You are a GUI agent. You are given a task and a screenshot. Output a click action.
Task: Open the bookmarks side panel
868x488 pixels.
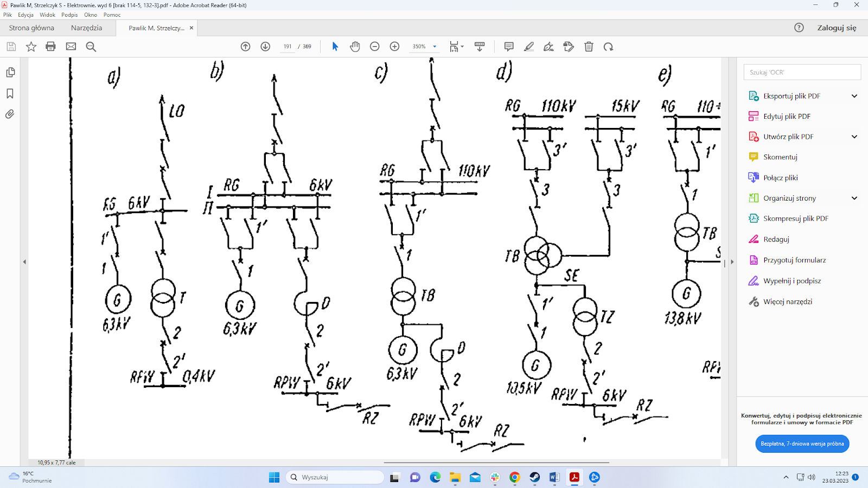(x=10, y=94)
